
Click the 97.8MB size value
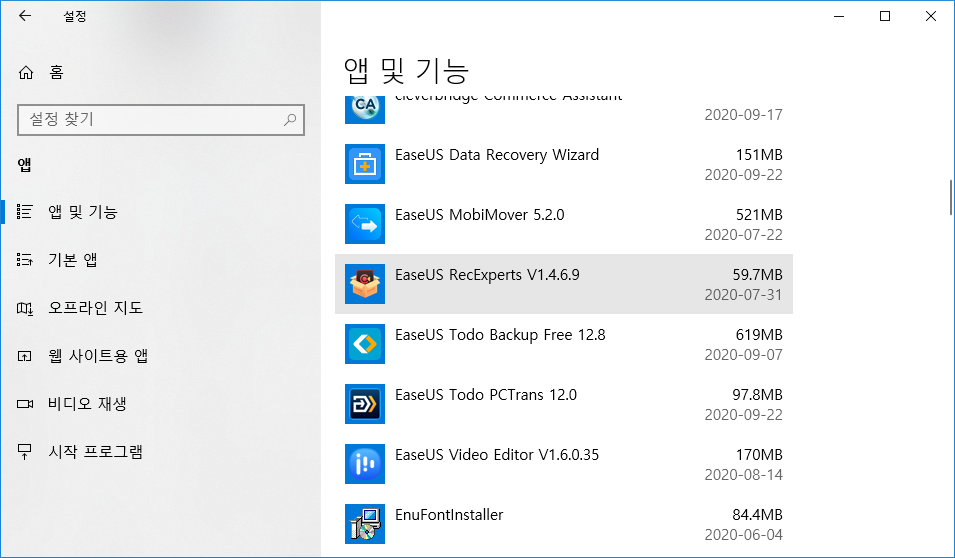coord(757,395)
